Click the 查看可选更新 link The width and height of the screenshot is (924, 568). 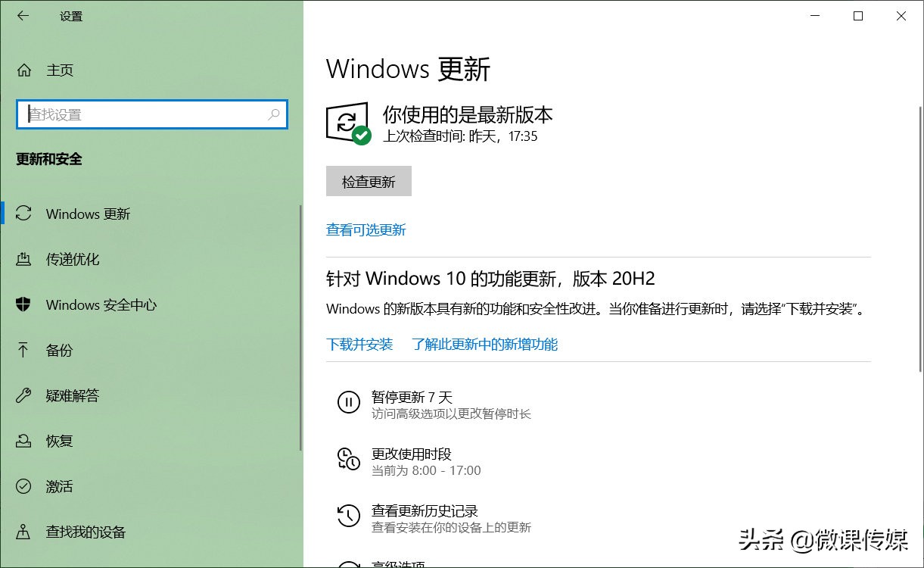[366, 229]
